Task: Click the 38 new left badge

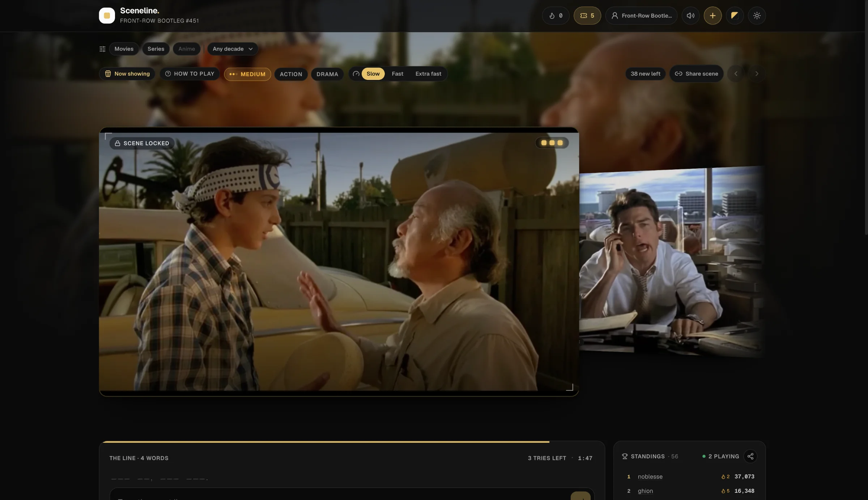Action: point(645,74)
